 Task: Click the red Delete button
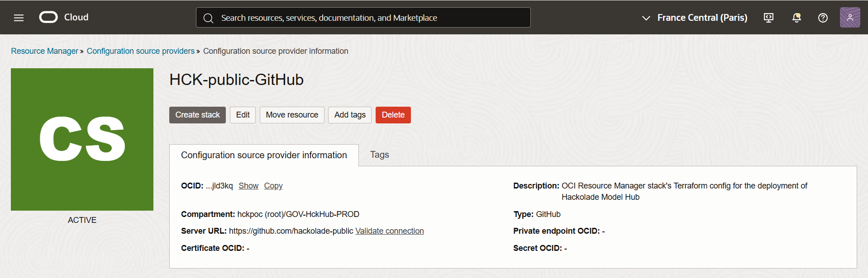393,115
